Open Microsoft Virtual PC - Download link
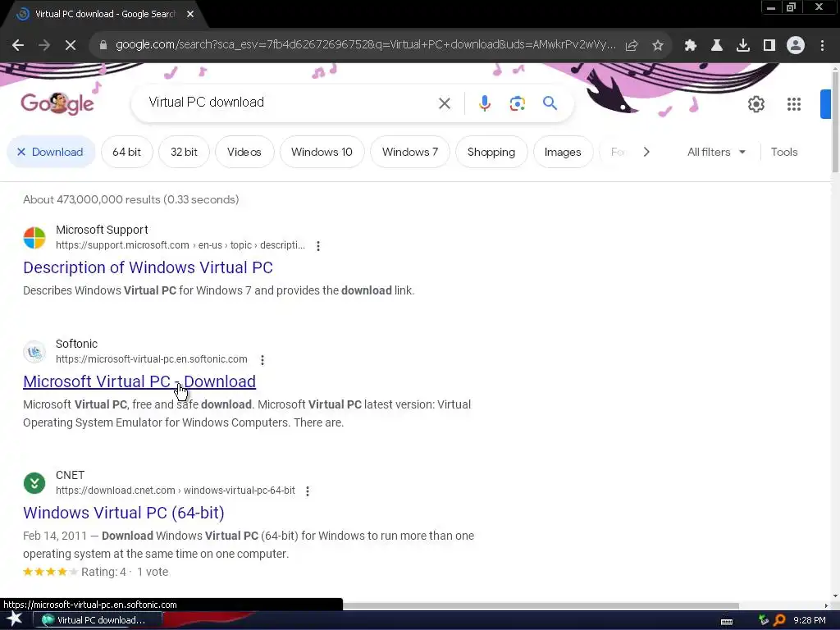 pyautogui.click(x=139, y=381)
